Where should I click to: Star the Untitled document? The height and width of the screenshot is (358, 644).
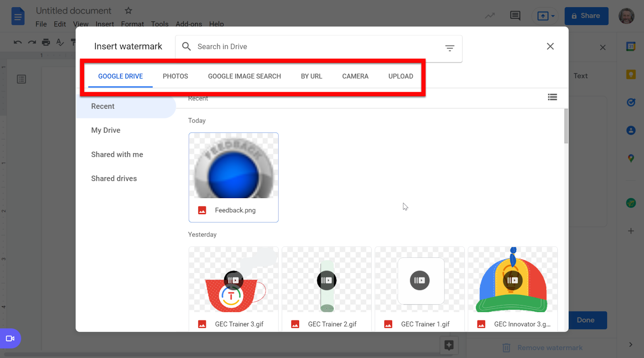point(128,10)
